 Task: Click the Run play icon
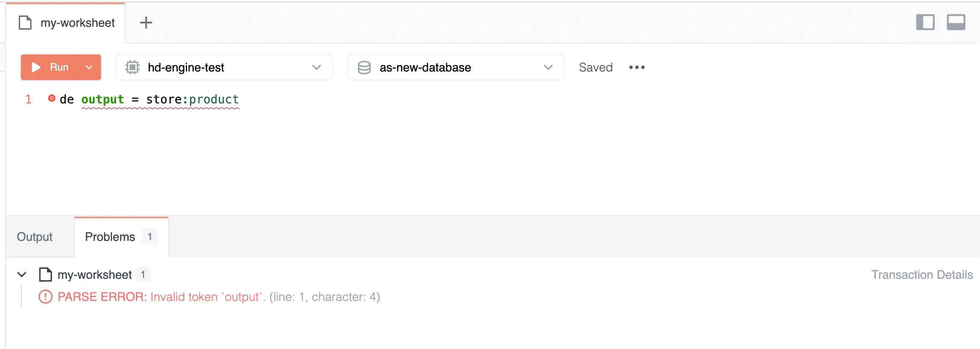36,67
